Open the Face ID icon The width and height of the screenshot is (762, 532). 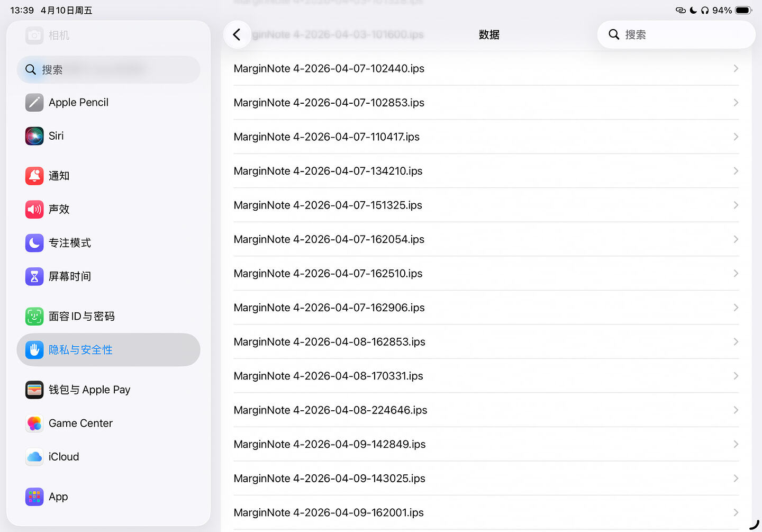pyautogui.click(x=34, y=317)
